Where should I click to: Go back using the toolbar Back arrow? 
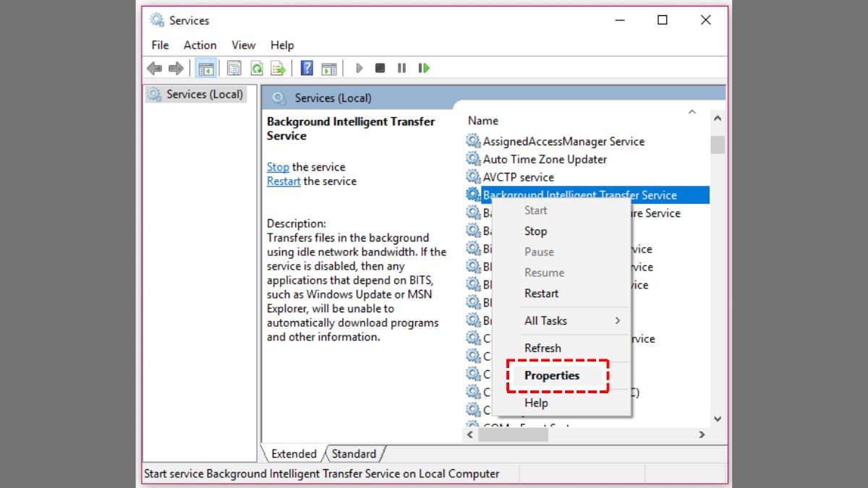pos(154,68)
